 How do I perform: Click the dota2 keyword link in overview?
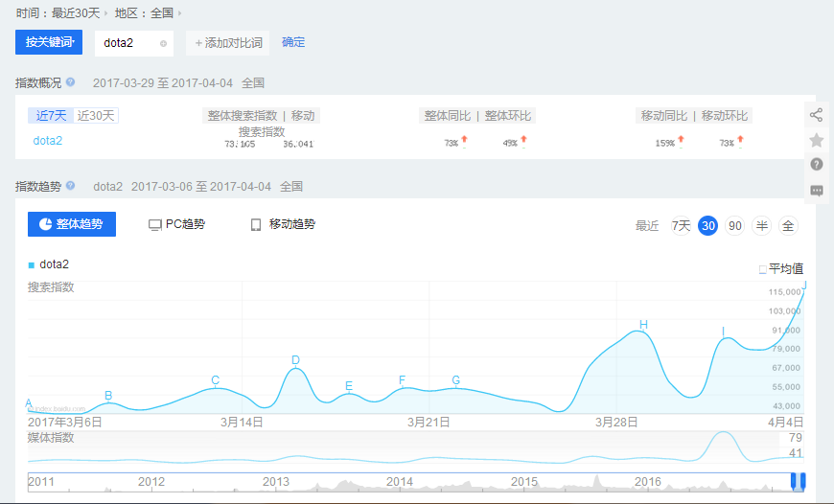point(48,140)
